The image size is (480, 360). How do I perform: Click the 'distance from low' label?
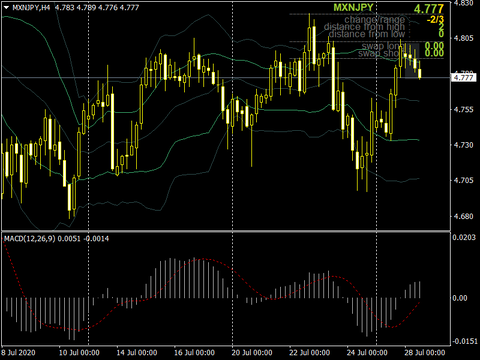click(x=367, y=34)
